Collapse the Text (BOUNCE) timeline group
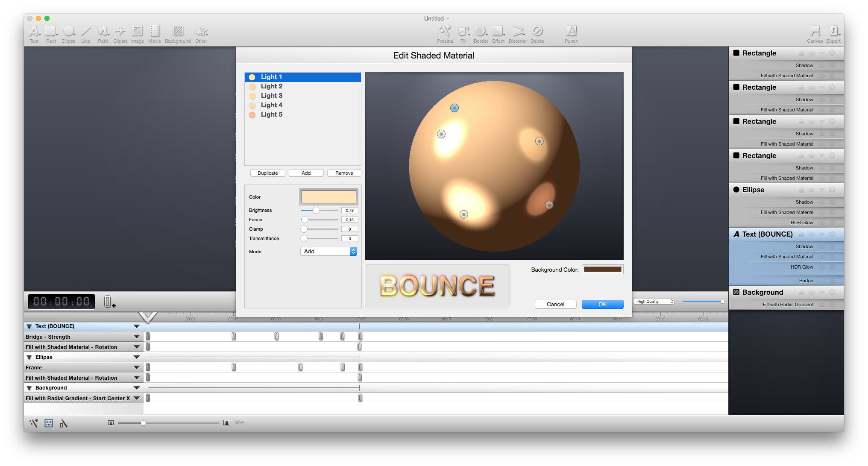Viewport: 868px width, 466px height. point(29,326)
